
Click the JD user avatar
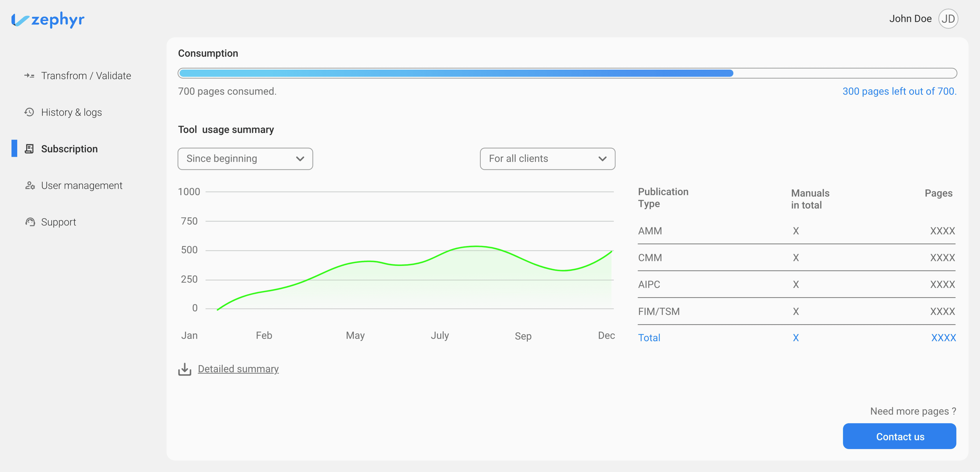[948, 19]
